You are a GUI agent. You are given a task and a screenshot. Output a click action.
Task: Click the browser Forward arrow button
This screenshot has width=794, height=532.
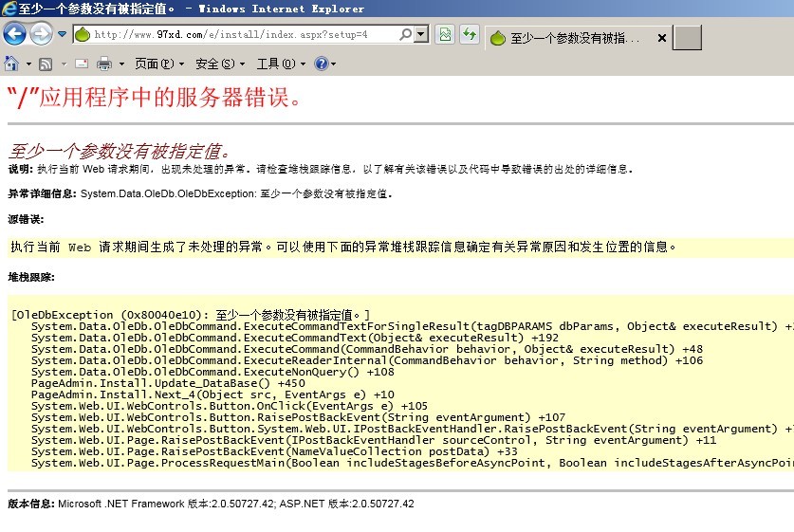pos(41,35)
